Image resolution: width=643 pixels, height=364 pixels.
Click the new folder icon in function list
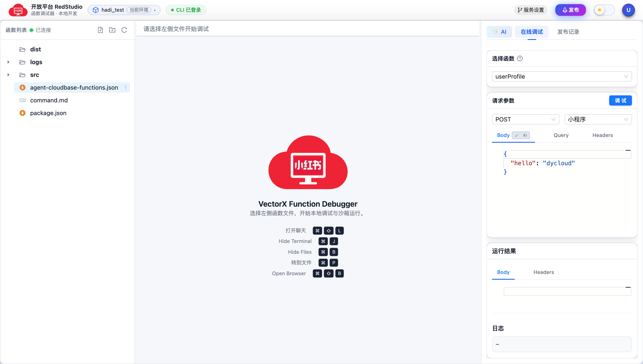pyautogui.click(x=112, y=30)
